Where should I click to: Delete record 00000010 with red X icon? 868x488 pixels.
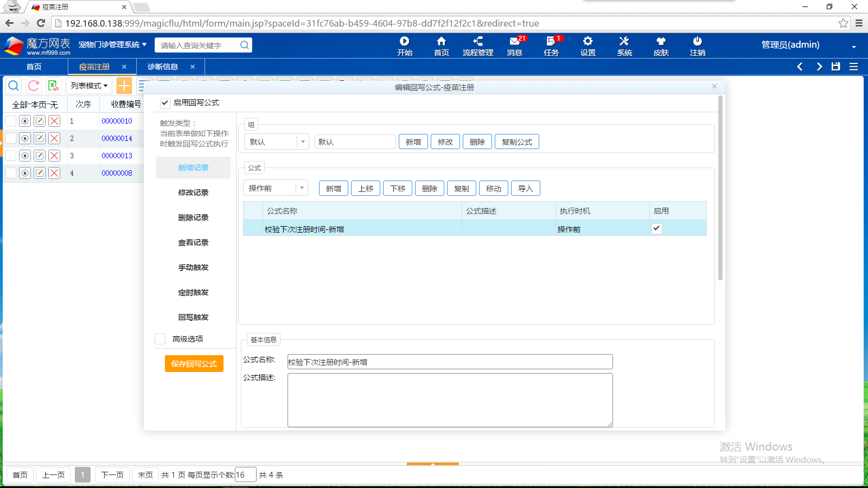(54, 121)
